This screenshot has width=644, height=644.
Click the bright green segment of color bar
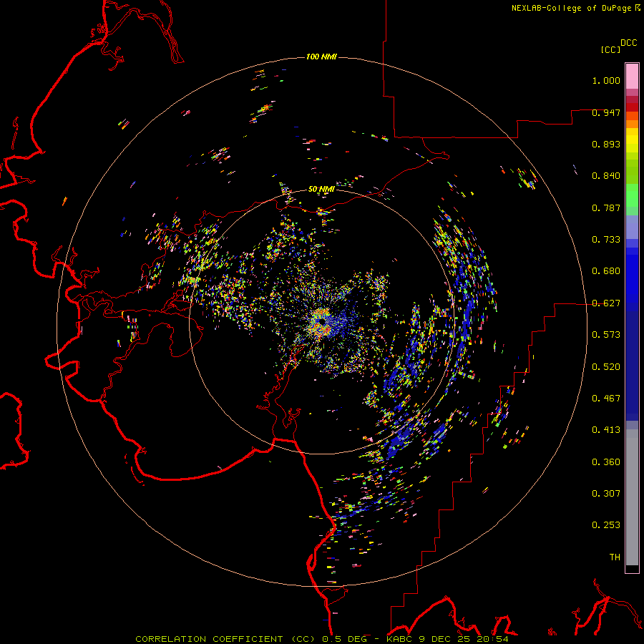(632, 195)
